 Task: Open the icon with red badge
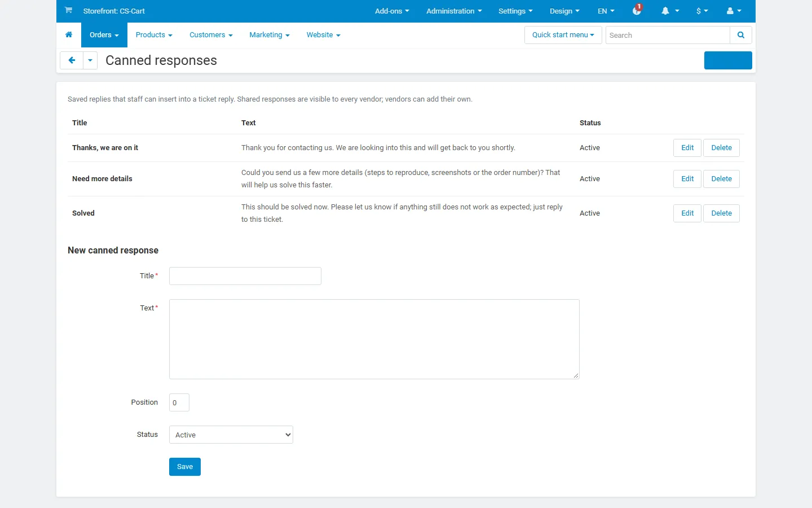[x=637, y=10]
